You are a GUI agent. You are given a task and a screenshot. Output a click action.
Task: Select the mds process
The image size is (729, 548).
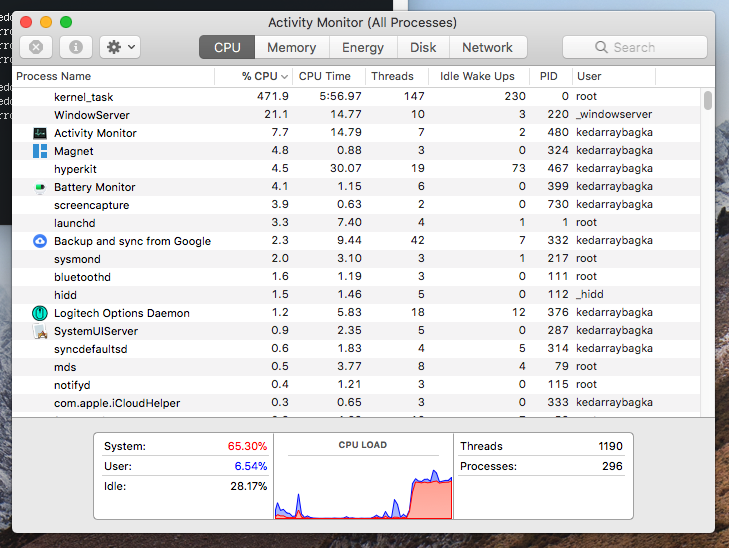[356, 367]
